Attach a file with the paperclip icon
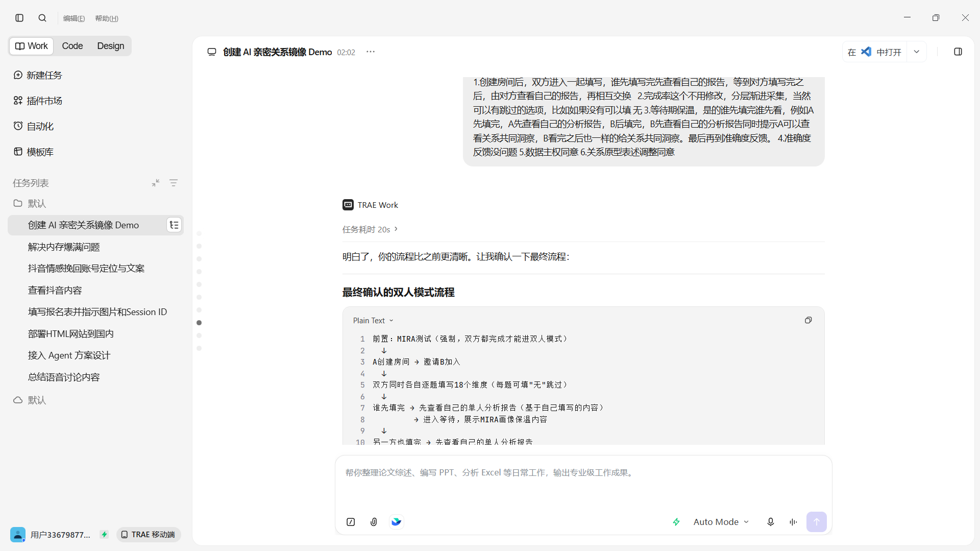980x551 pixels. click(x=374, y=522)
